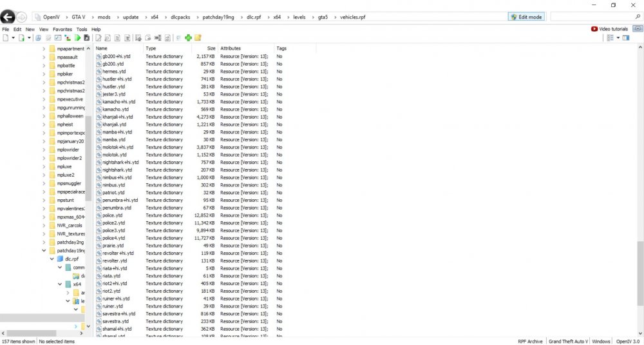644x345 pixels.
Task: Click the document-with-pencil edit icon
Action: [99, 38]
